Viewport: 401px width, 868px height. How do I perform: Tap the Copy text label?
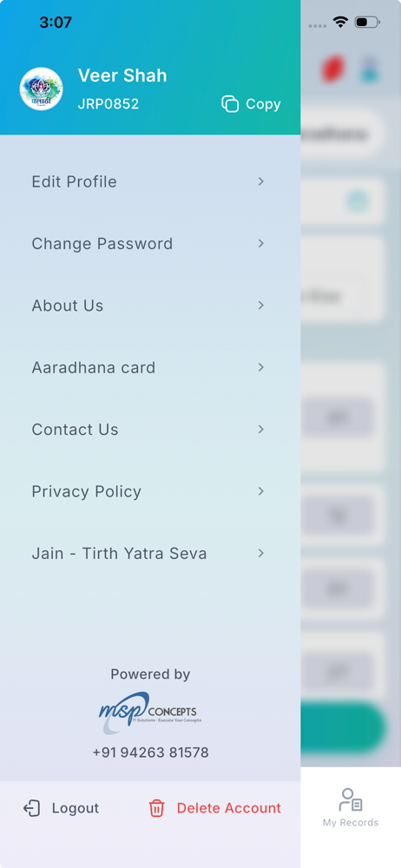click(x=263, y=104)
